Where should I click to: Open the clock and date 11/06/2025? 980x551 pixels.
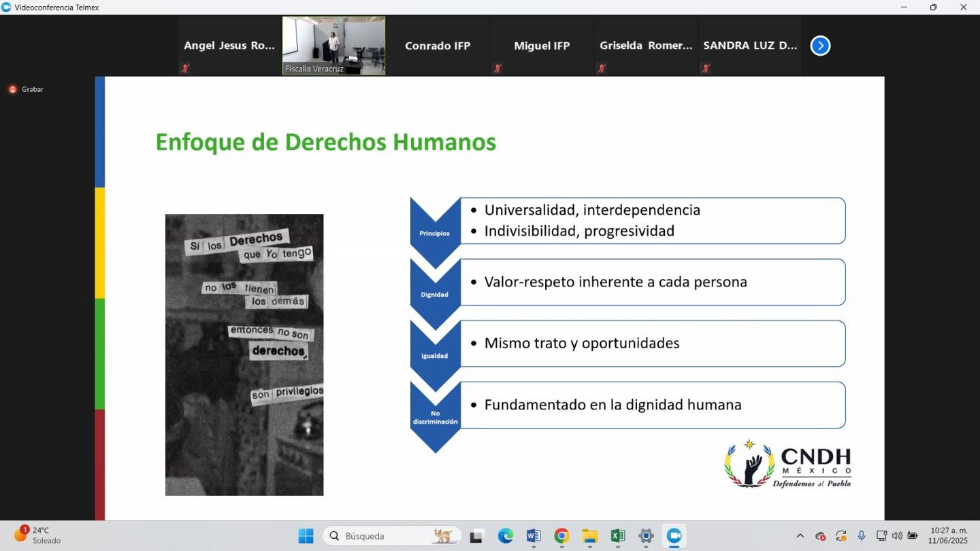click(x=949, y=536)
